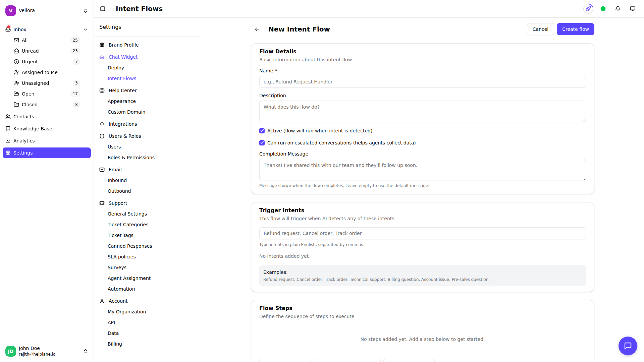Click the Urgent alert icon

16,62
